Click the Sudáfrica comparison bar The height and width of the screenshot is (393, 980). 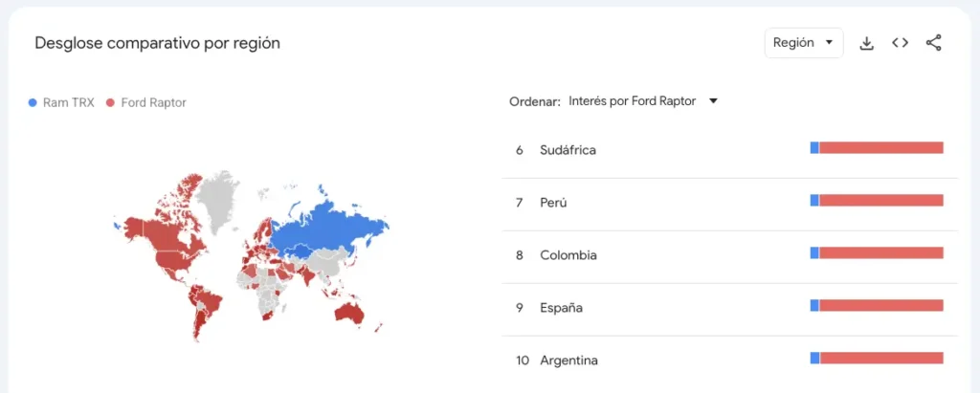pos(877,147)
